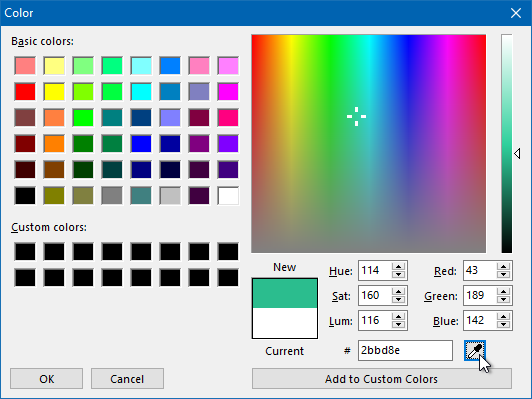Activate the eyedropper color picker tool

[475, 350]
